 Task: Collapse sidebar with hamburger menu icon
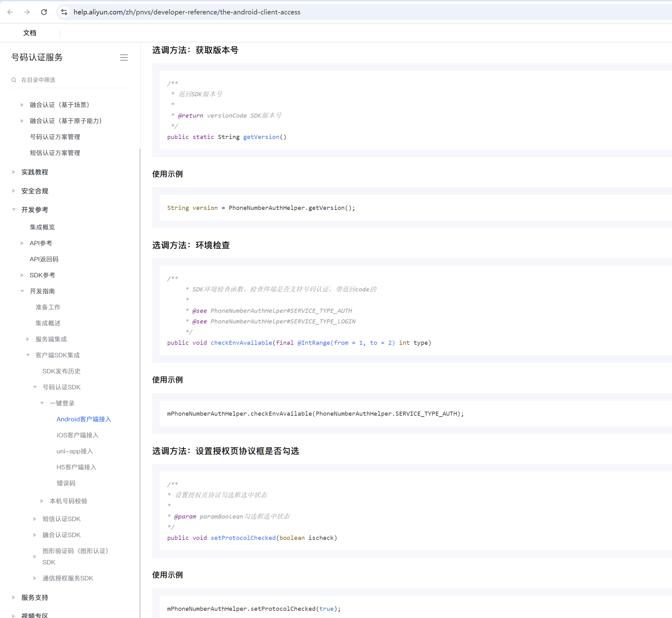tap(124, 57)
